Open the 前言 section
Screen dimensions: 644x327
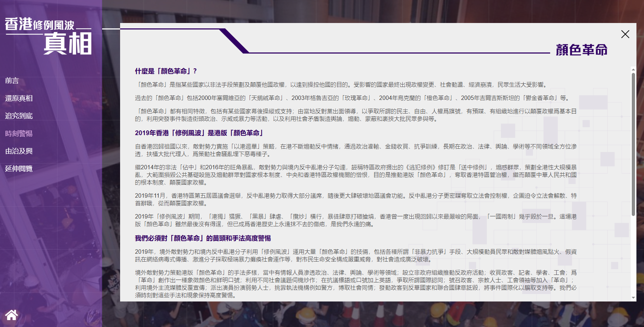(x=12, y=80)
